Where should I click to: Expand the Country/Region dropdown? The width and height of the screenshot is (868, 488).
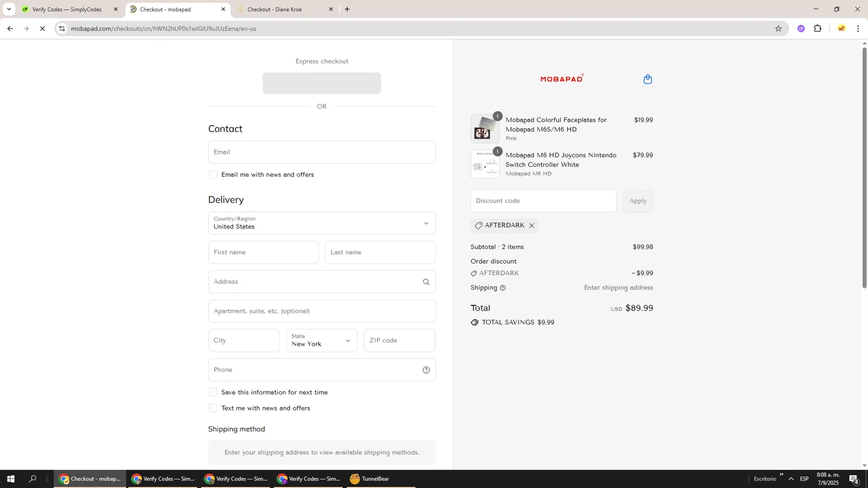tap(322, 223)
